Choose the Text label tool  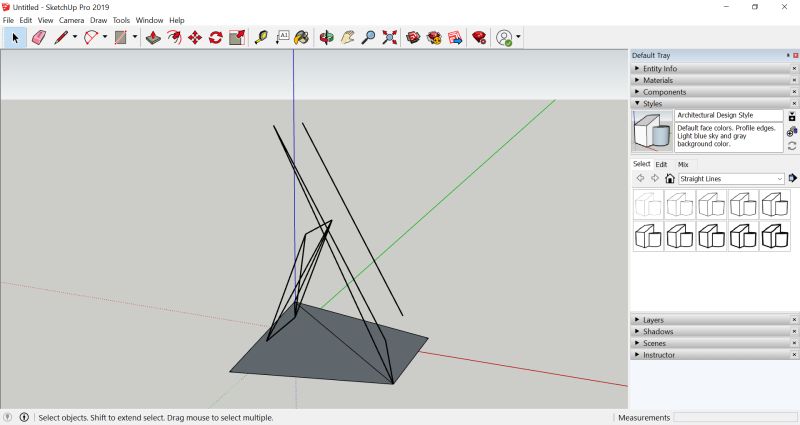[282, 38]
